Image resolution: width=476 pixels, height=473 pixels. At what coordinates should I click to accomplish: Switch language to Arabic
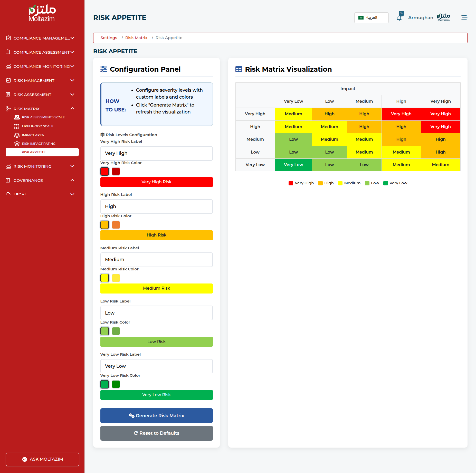[371, 18]
